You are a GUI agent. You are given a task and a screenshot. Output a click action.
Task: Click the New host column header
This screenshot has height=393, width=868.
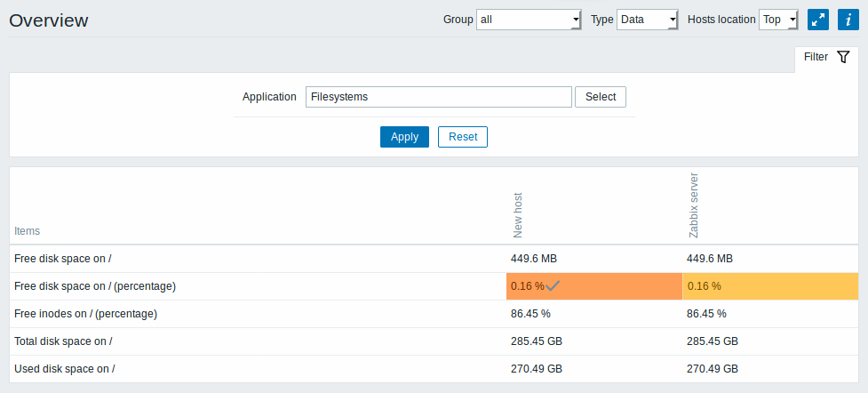[x=518, y=216]
